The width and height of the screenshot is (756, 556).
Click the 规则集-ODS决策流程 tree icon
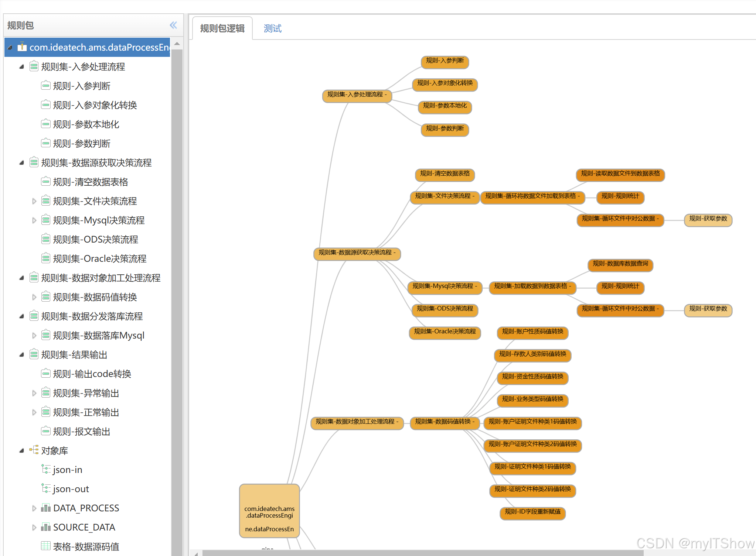[x=46, y=239]
